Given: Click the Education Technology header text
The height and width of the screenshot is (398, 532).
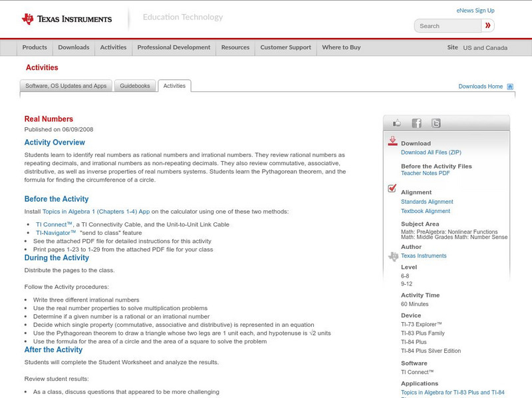Looking at the screenshot, I should pos(183,17).
